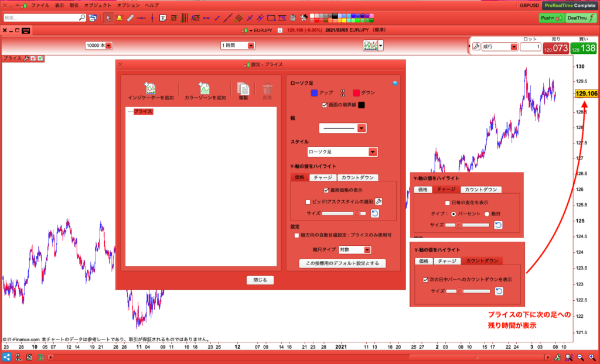
Task: Select the パーセント radio button
Action: click(x=454, y=214)
